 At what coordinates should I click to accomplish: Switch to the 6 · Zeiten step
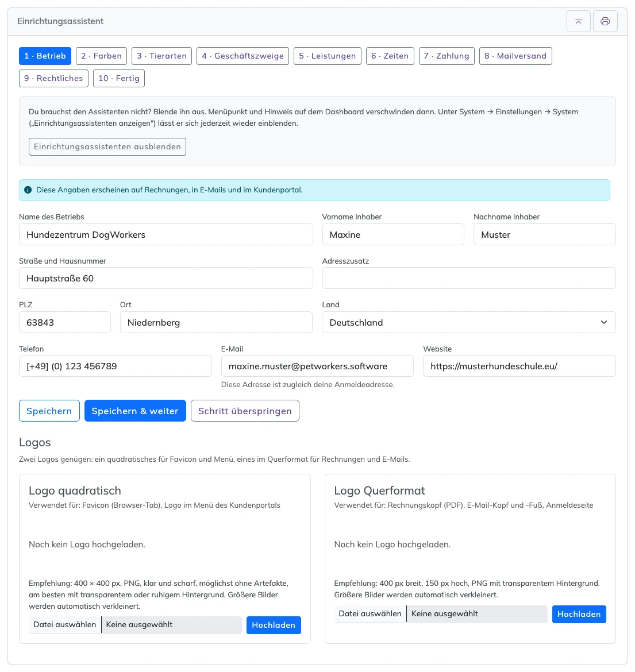click(390, 56)
